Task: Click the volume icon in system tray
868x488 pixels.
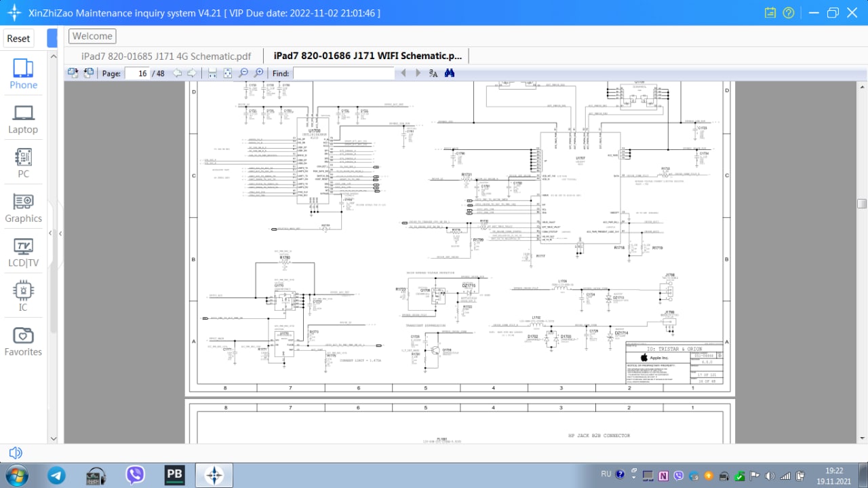Action: tap(771, 475)
